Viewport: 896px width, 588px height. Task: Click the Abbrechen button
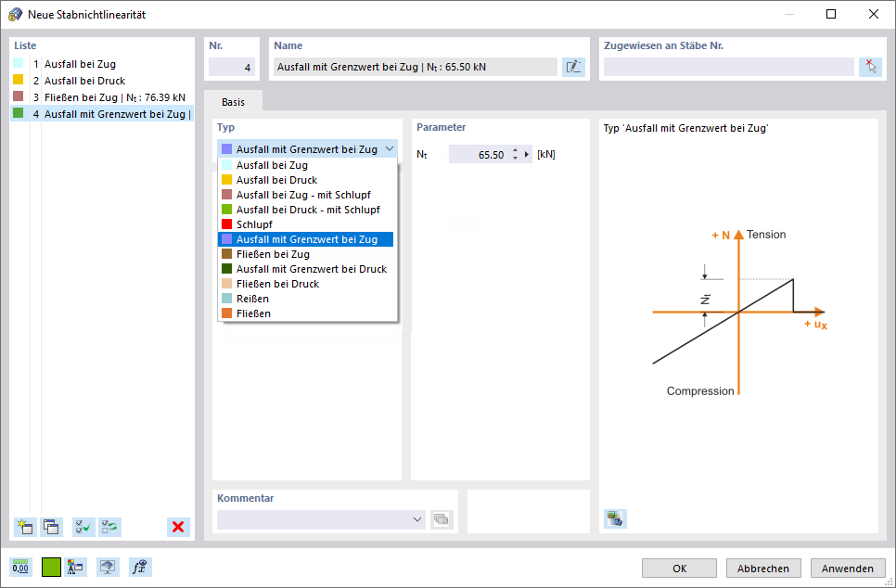coord(763,568)
